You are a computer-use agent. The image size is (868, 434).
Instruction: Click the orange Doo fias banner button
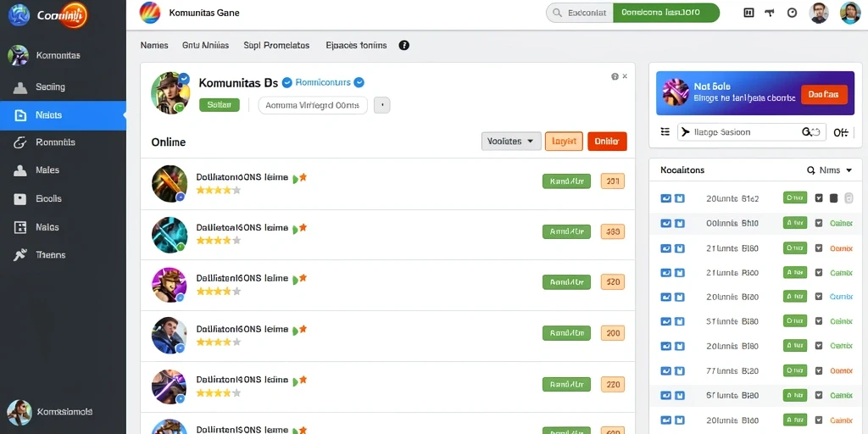click(824, 95)
